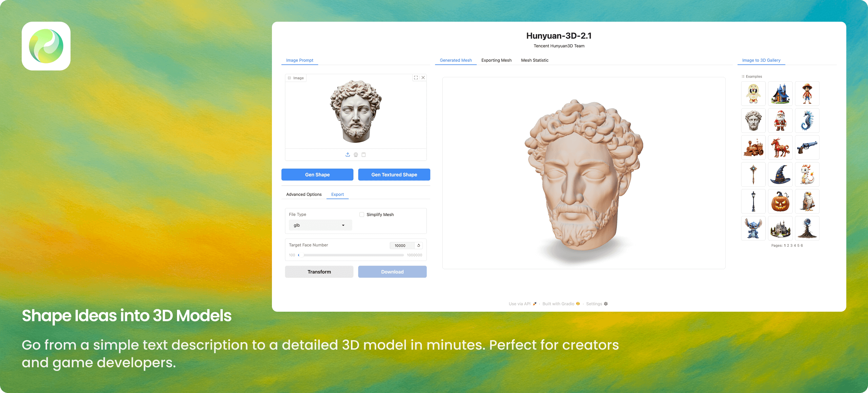The image size is (868, 393).
Task: Select the eagle example thumbnail
Action: point(807,201)
